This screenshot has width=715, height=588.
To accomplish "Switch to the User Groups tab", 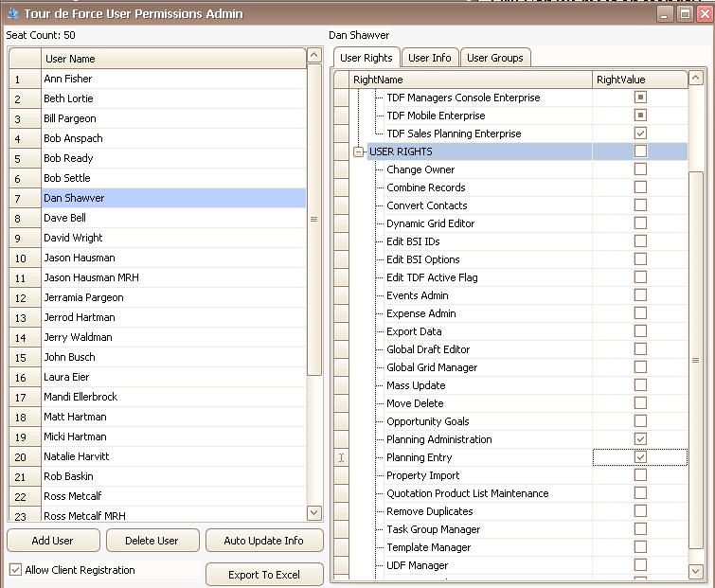I will [x=494, y=58].
